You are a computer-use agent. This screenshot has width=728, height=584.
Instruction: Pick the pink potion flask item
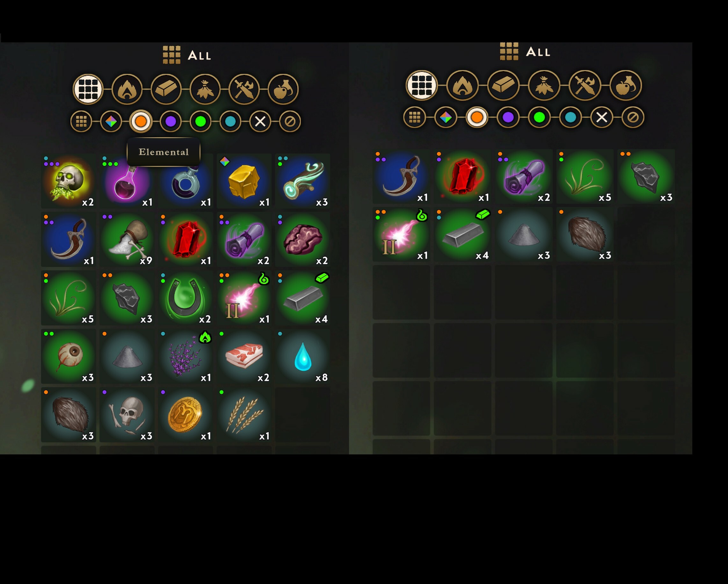(x=127, y=181)
